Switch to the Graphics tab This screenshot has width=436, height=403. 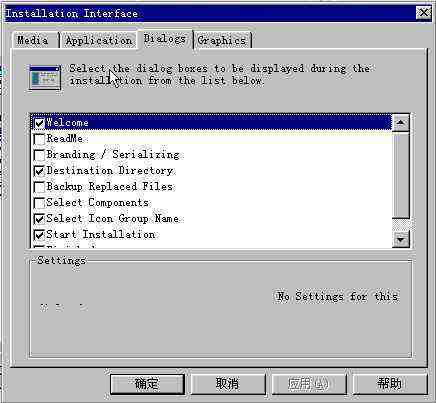[x=222, y=41]
